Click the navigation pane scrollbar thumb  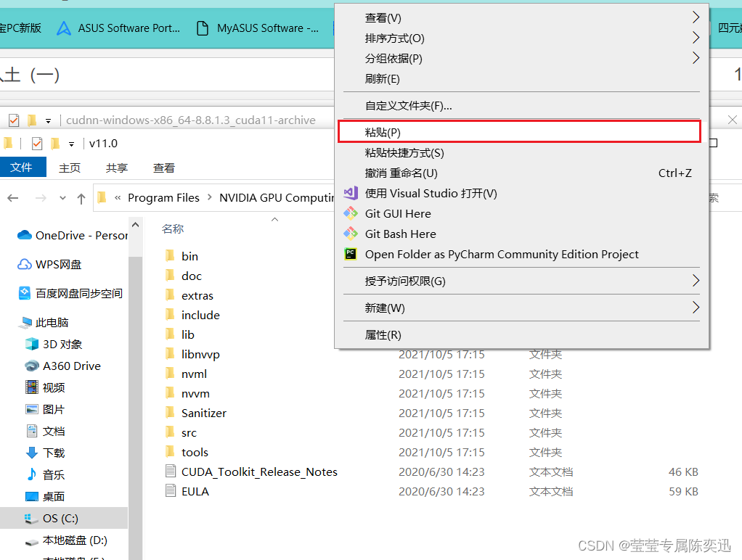click(135, 407)
